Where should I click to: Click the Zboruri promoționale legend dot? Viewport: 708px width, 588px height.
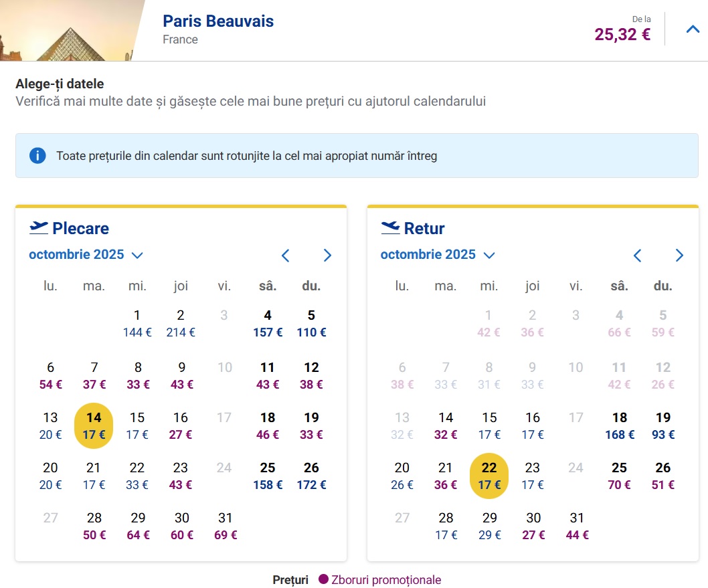323,580
